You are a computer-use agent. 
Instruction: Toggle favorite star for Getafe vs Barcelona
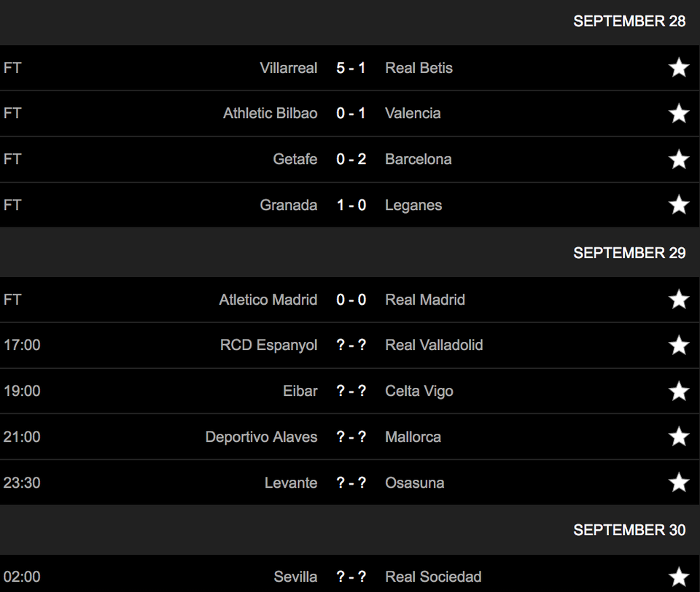[679, 159]
